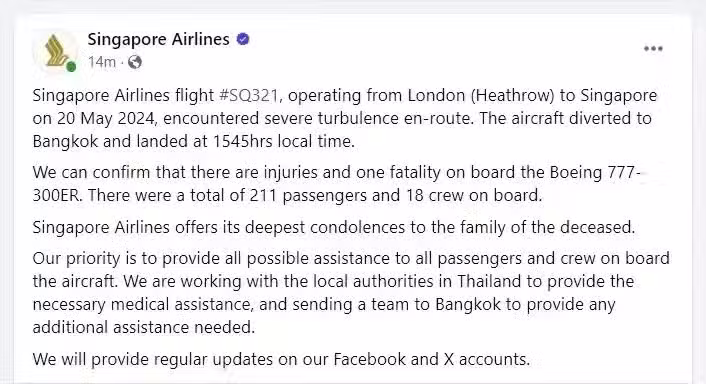Click the text Boeing 777-
706x384 pixels.
595,172
